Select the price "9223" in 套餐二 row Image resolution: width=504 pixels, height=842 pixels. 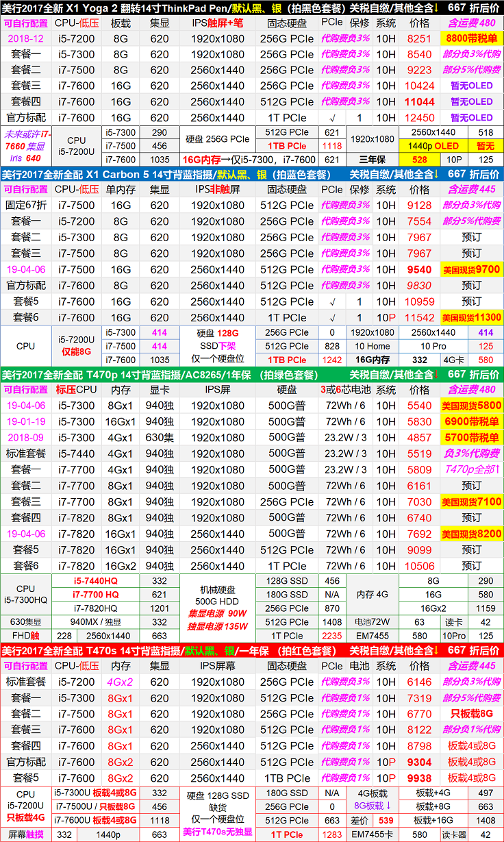point(419,70)
